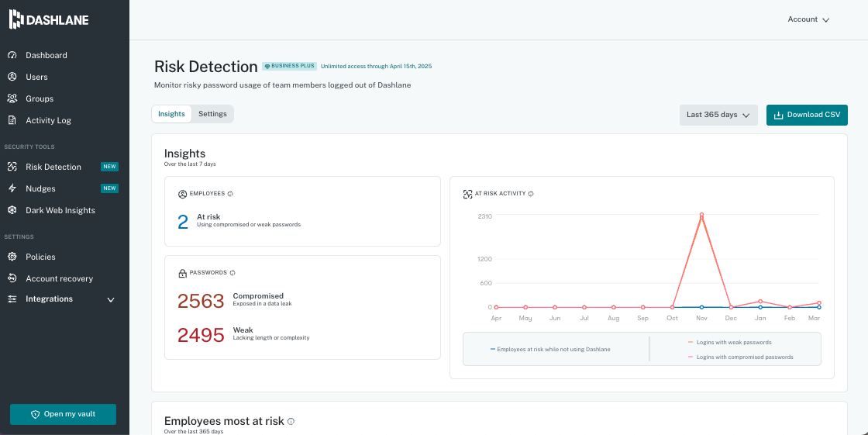Select the Insights tab

(x=171, y=114)
